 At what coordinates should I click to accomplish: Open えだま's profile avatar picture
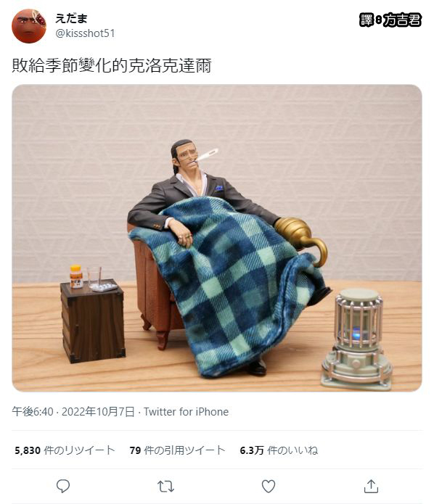[29, 26]
